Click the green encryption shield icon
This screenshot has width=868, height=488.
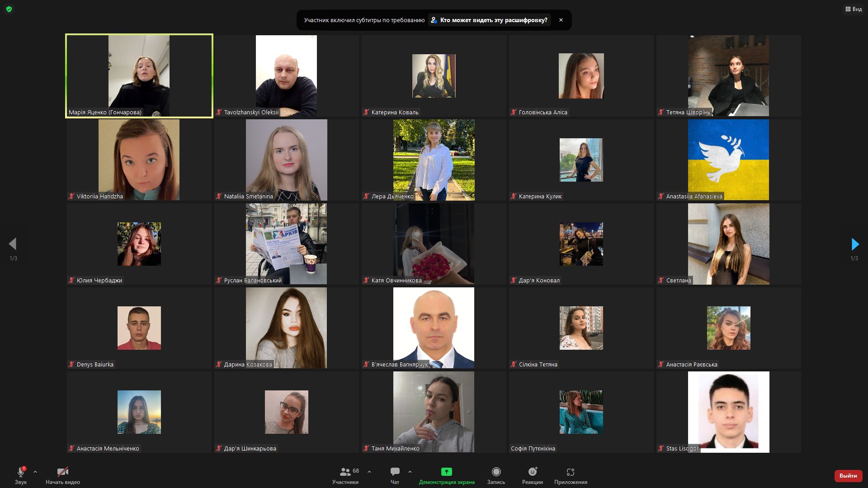[x=9, y=9]
